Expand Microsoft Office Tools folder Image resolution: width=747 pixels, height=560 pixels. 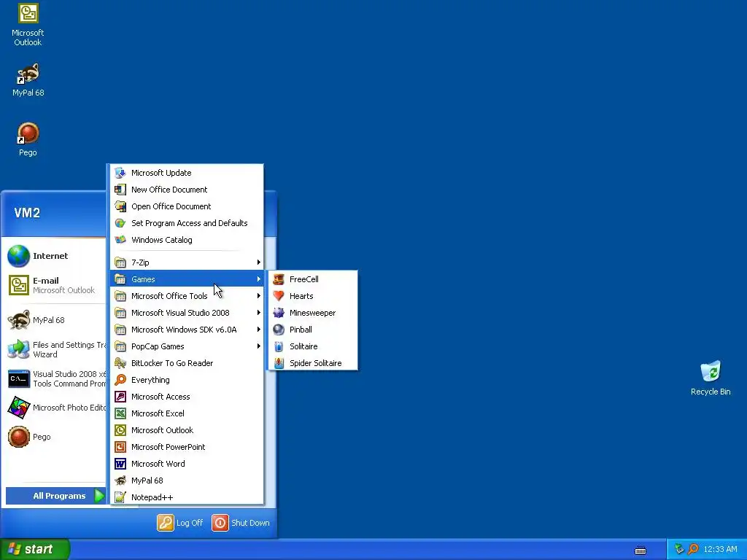click(x=187, y=296)
